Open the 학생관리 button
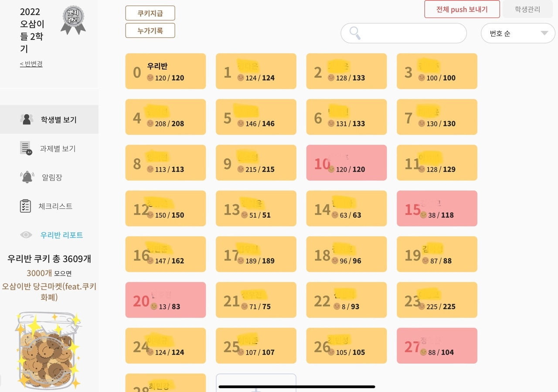This screenshot has width=558, height=392. [527, 9]
